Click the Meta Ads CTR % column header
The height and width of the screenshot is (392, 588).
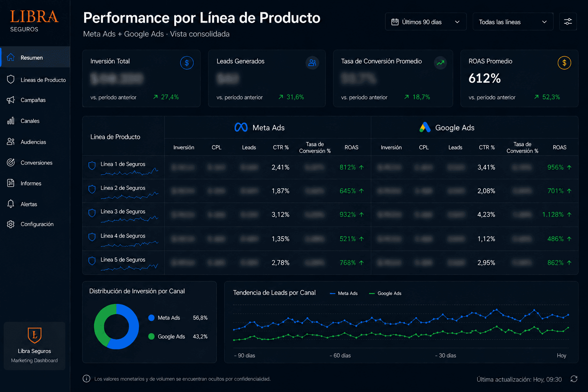(x=281, y=147)
